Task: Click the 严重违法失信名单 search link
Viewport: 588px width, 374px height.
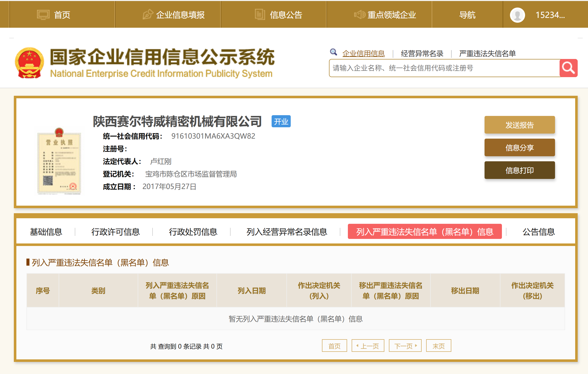Action: point(487,53)
